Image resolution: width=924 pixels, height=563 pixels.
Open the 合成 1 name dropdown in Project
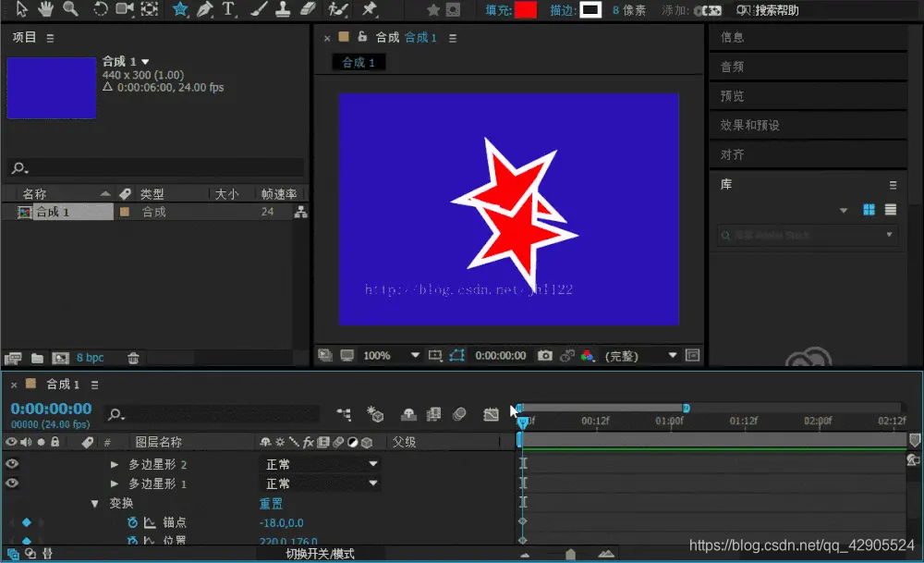(146, 61)
